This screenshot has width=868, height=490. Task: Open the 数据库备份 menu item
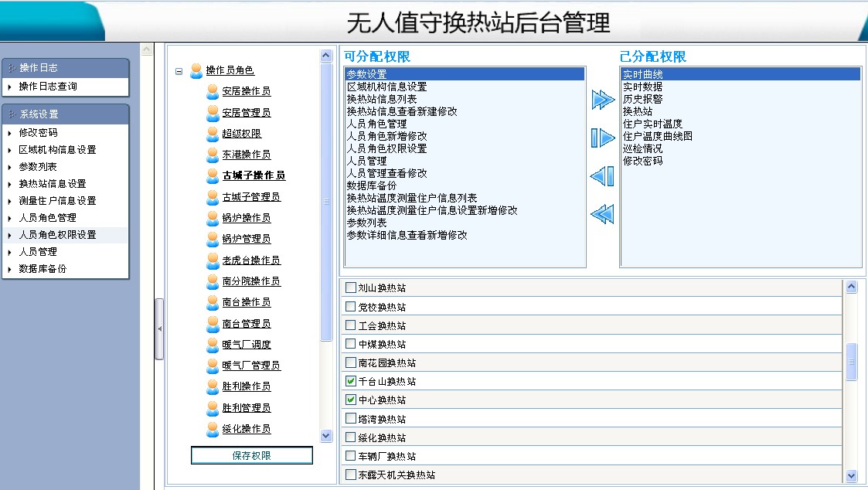(43, 269)
